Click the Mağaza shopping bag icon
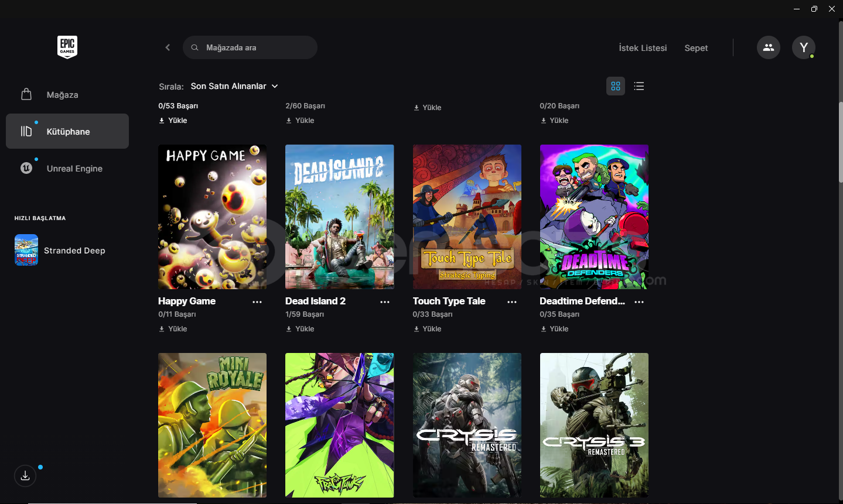The image size is (843, 504). pos(26,94)
